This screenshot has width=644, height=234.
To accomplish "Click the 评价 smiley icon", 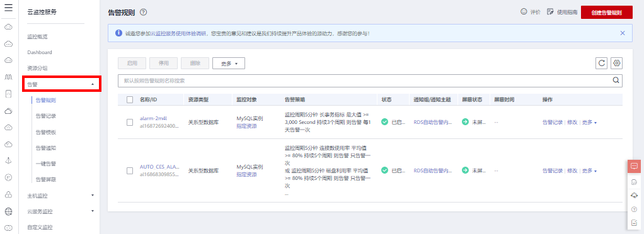I will tap(524, 12).
